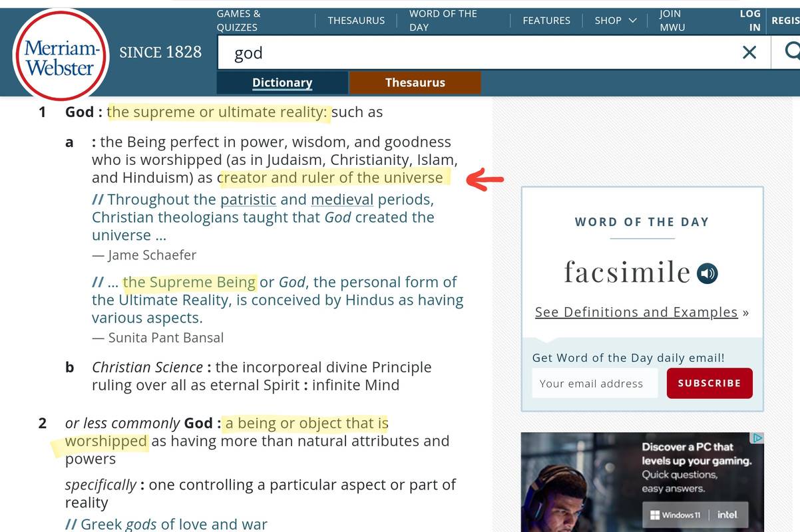Follow the medieval hyperlink
Image resolution: width=800 pixels, height=532 pixels.
pyautogui.click(x=342, y=199)
